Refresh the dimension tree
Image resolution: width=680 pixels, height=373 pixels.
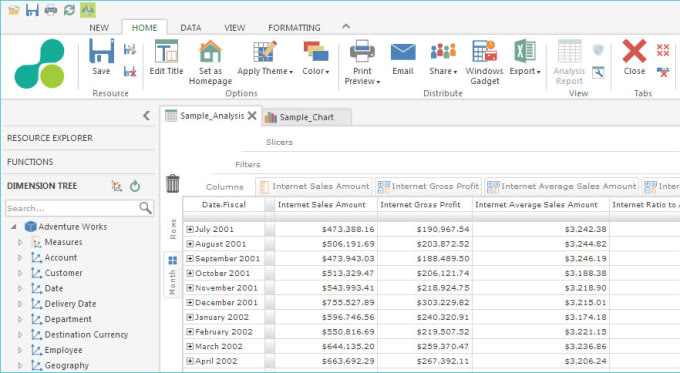(x=135, y=186)
